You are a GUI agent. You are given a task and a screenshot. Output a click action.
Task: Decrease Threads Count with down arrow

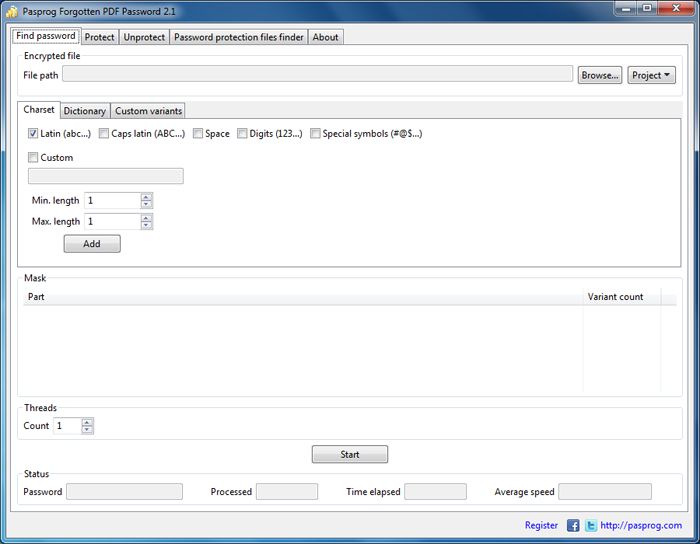click(x=88, y=429)
